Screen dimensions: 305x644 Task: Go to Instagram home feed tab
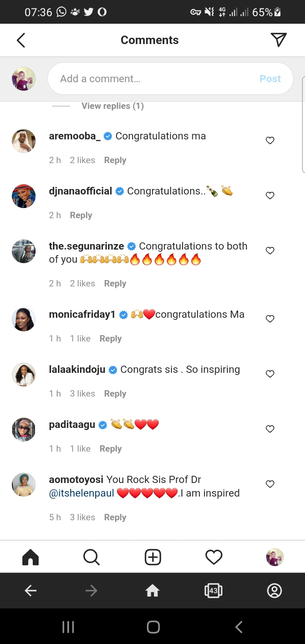[30, 557]
